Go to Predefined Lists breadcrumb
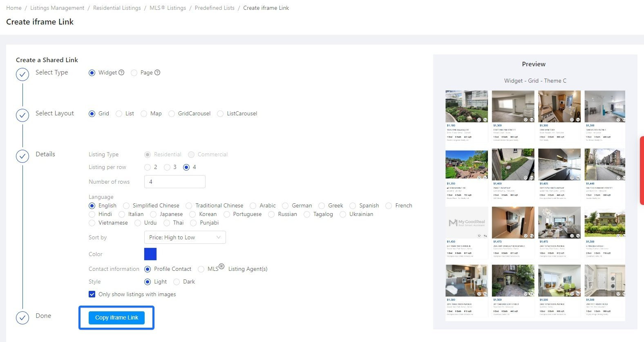This screenshot has width=644, height=342. [215, 8]
